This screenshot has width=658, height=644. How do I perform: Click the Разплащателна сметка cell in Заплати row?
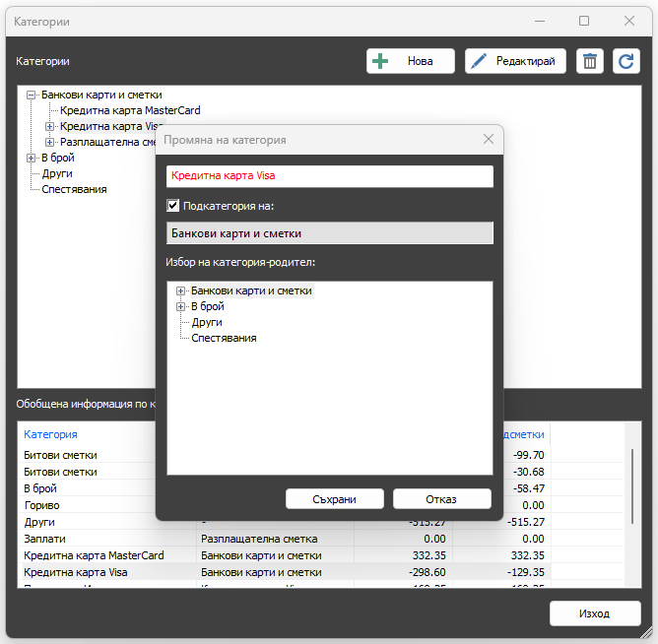point(259,539)
